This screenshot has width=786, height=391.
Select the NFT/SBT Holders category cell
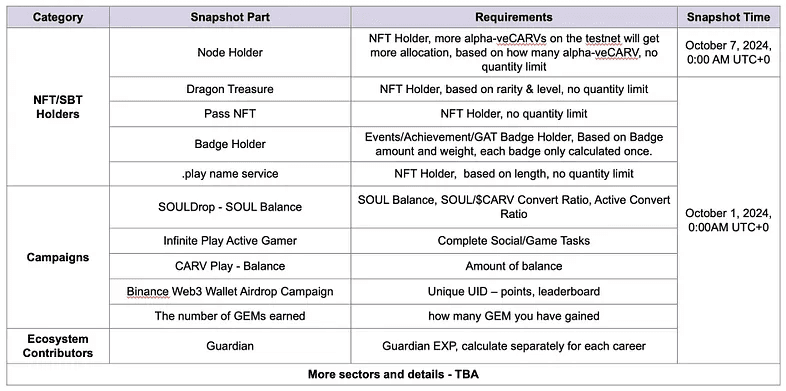click(x=58, y=107)
